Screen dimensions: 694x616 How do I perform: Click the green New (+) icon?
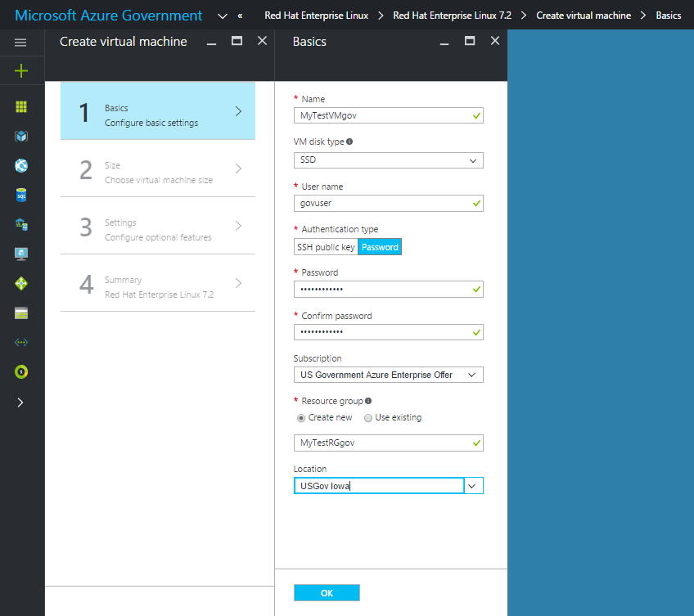pyautogui.click(x=22, y=70)
